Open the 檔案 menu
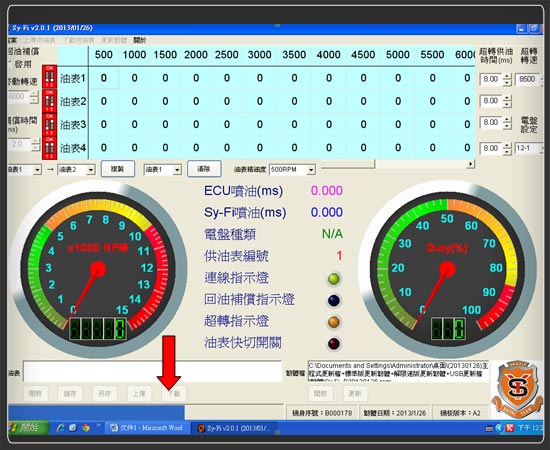The width and height of the screenshot is (550, 450). click(x=12, y=40)
